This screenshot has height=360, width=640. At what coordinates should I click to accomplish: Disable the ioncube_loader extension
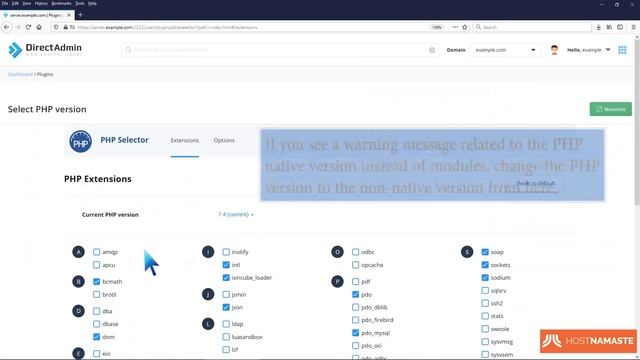click(x=226, y=278)
